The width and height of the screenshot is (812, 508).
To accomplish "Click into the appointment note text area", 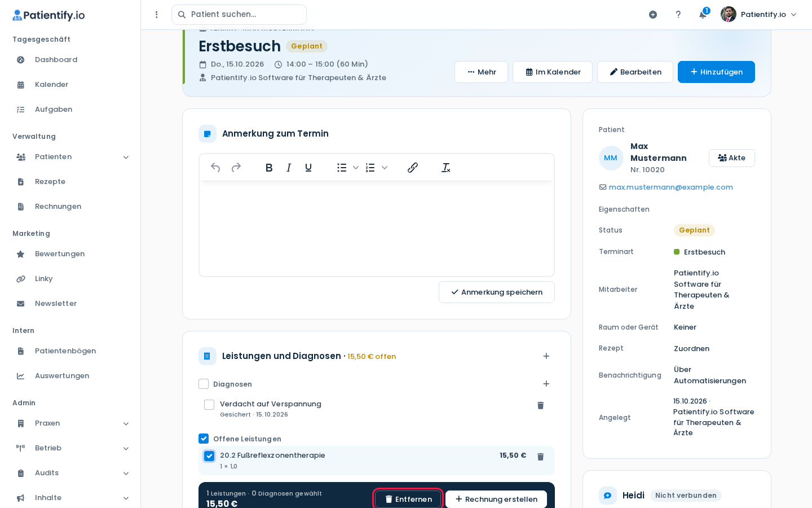I will click(377, 229).
